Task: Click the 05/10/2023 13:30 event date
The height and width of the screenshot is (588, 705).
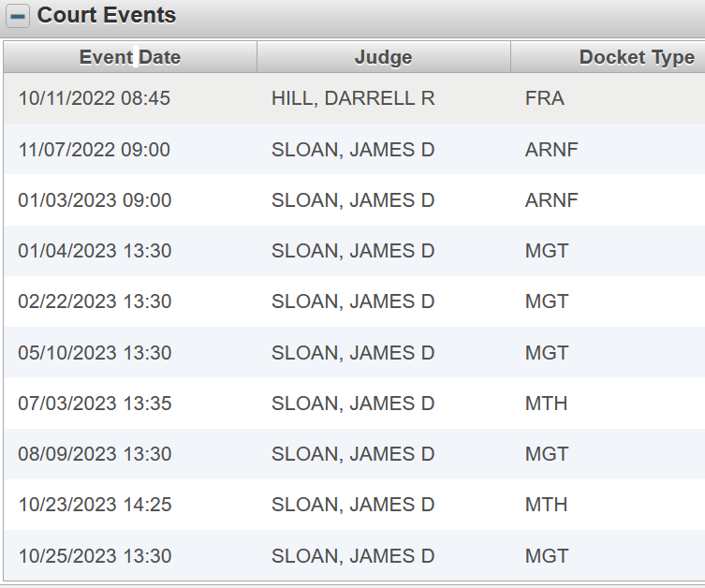Action: (94, 353)
